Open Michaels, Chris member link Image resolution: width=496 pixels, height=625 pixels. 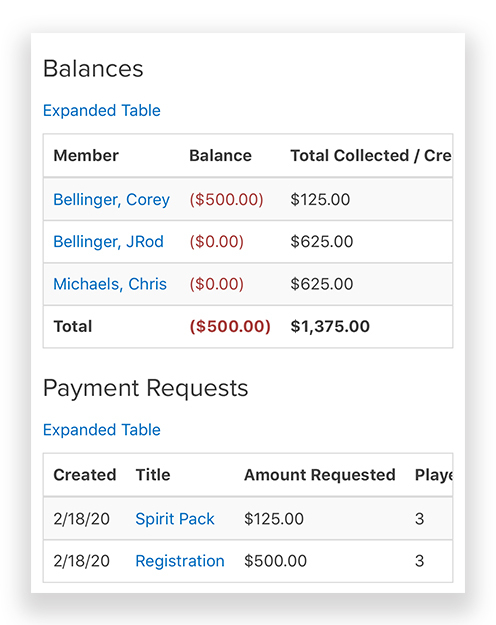110,284
